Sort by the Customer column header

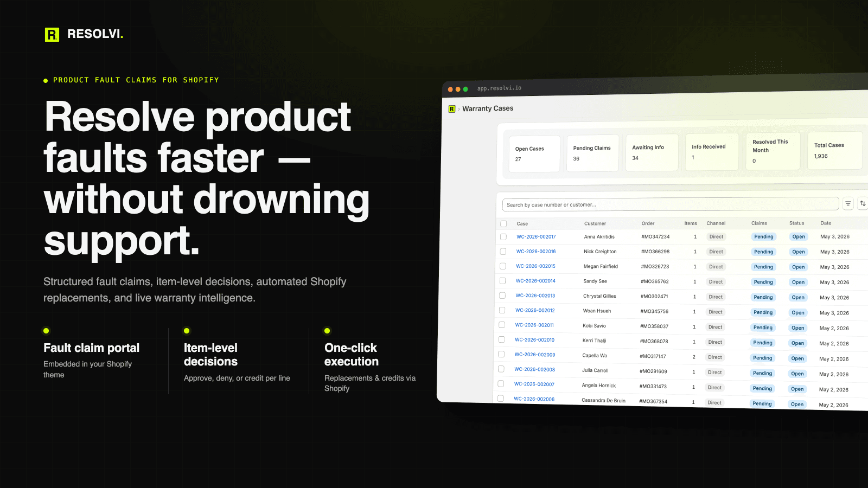pyautogui.click(x=595, y=223)
